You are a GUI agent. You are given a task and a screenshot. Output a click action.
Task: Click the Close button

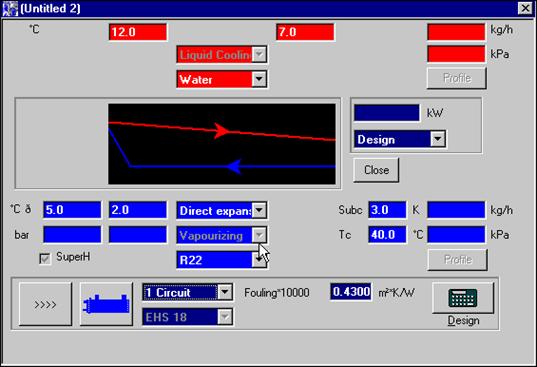(x=376, y=170)
